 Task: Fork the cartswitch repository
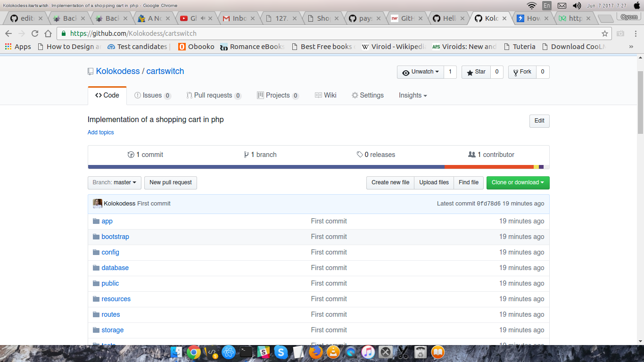tap(522, 72)
